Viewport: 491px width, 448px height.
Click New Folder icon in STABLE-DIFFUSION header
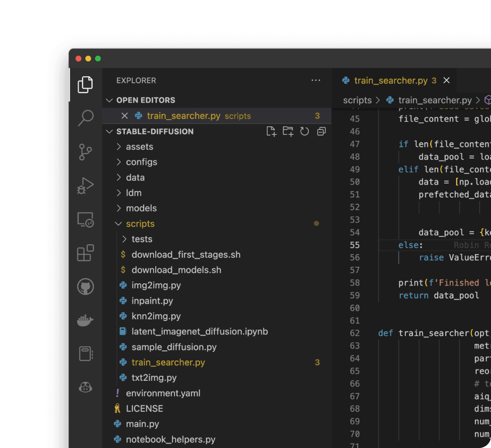tap(288, 131)
